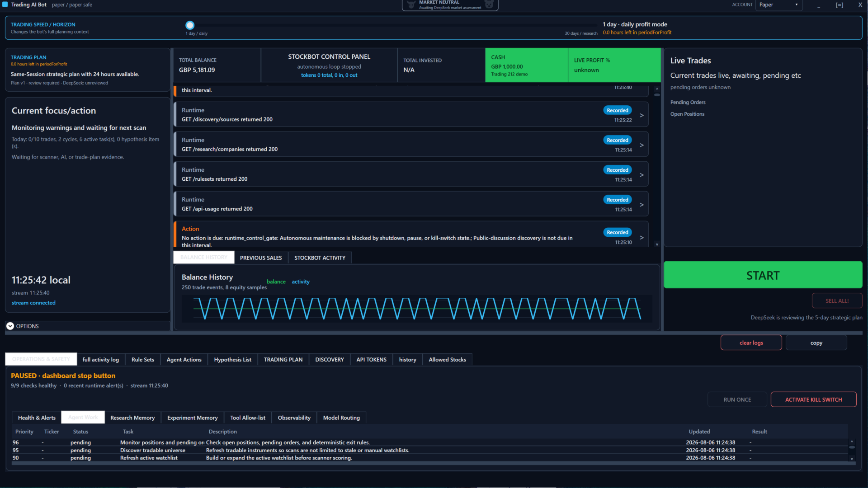
Task: Open the Rule Sets tab
Action: [143, 360]
